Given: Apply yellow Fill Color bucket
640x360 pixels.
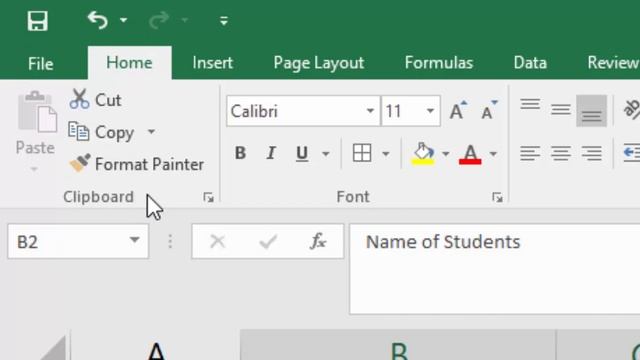Looking at the screenshot, I should click(x=423, y=154).
